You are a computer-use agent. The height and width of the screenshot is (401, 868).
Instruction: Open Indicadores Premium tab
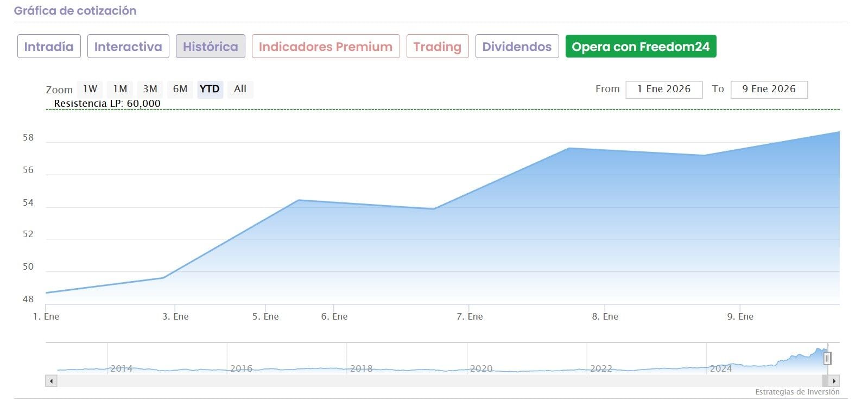click(326, 47)
